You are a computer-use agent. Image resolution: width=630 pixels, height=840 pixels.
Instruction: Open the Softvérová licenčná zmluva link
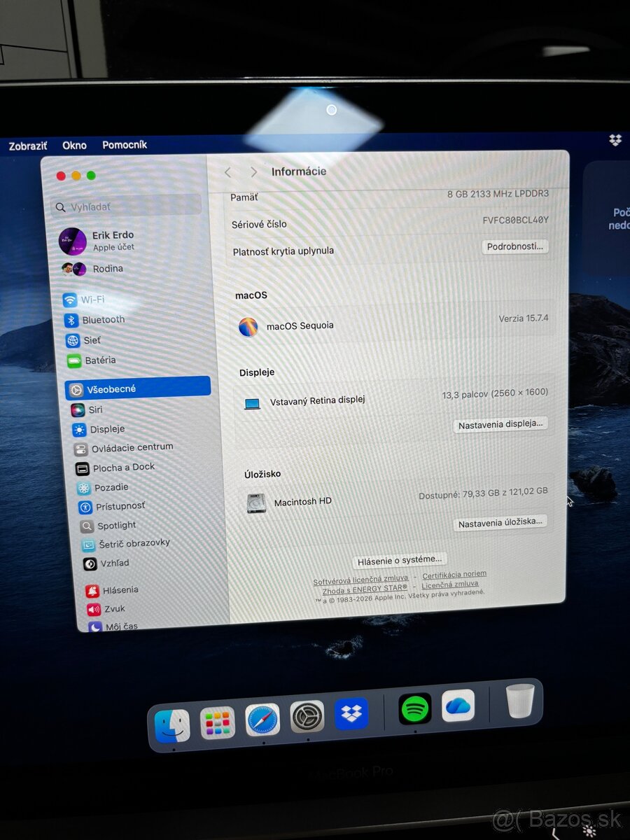361,578
